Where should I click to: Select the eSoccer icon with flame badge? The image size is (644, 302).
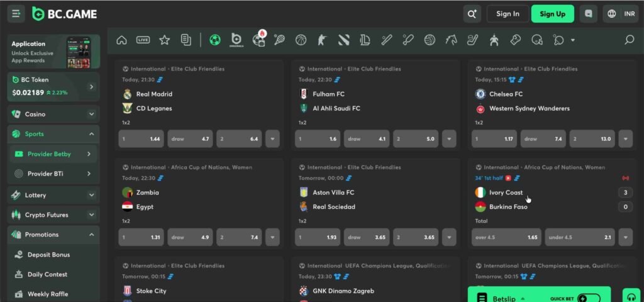258,40
